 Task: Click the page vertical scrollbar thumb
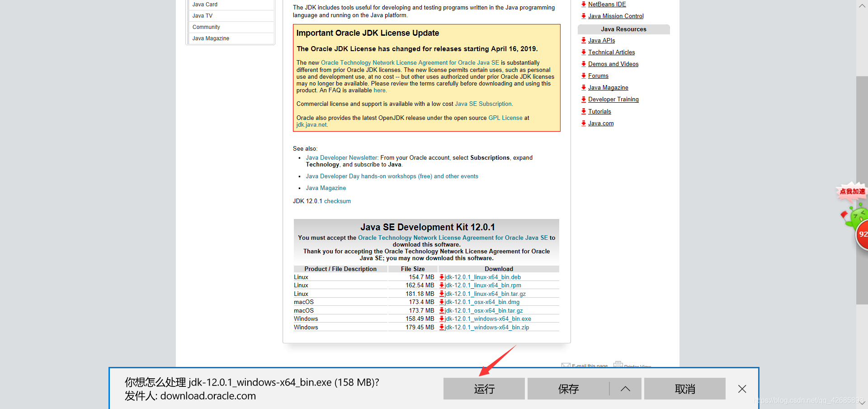tap(862, 190)
